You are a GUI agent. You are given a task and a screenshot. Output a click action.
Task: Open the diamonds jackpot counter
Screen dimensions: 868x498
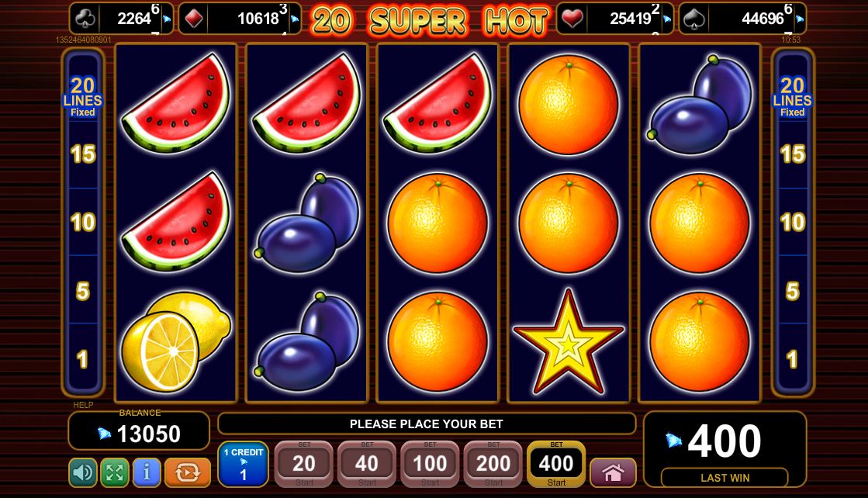[x=240, y=19]
